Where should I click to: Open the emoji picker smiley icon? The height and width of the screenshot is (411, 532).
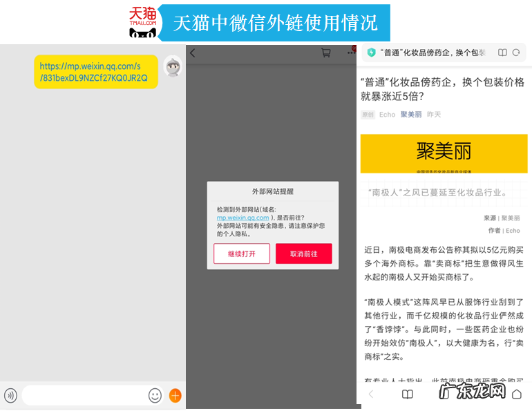tap(155, 395)
